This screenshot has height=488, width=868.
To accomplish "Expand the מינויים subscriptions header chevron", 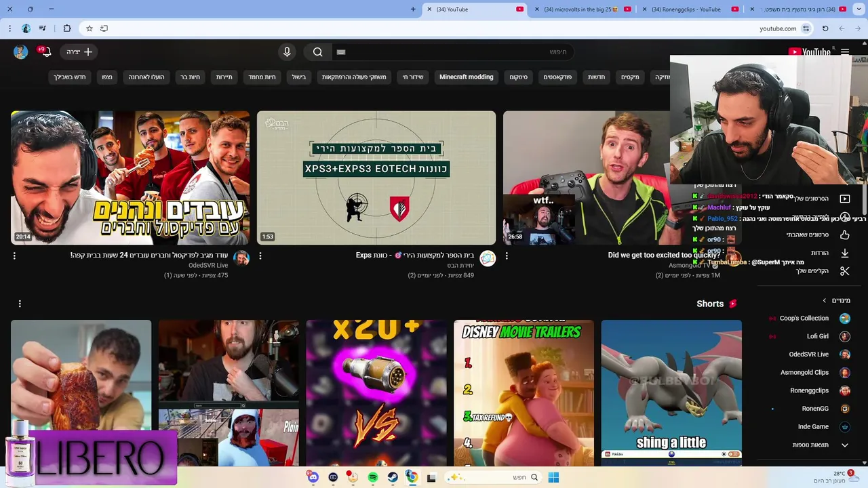I will coord(825,300).
